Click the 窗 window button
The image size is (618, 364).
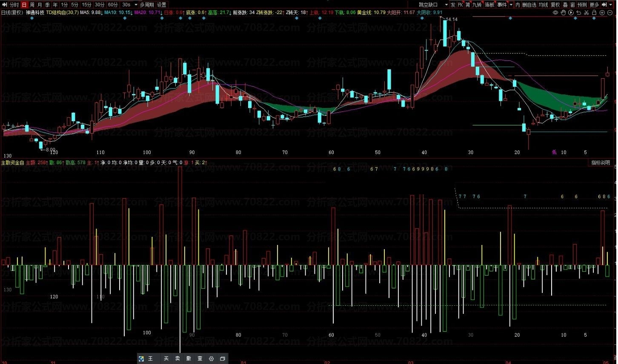pos(572,5)
